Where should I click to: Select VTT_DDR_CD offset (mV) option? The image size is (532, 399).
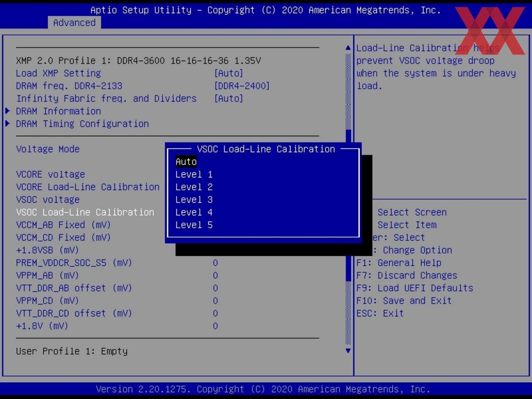tap(74, 313)
